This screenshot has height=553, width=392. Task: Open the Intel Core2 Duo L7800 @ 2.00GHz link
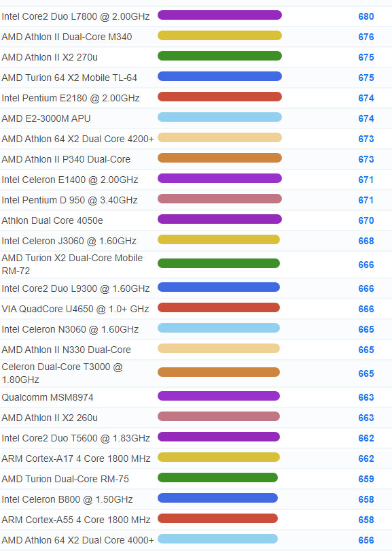coord(75,16)
